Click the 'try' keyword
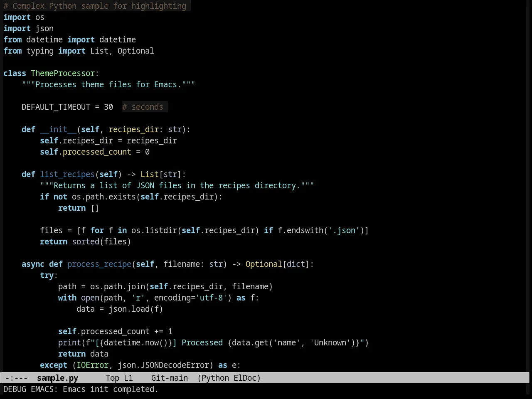 coord(47,275)
